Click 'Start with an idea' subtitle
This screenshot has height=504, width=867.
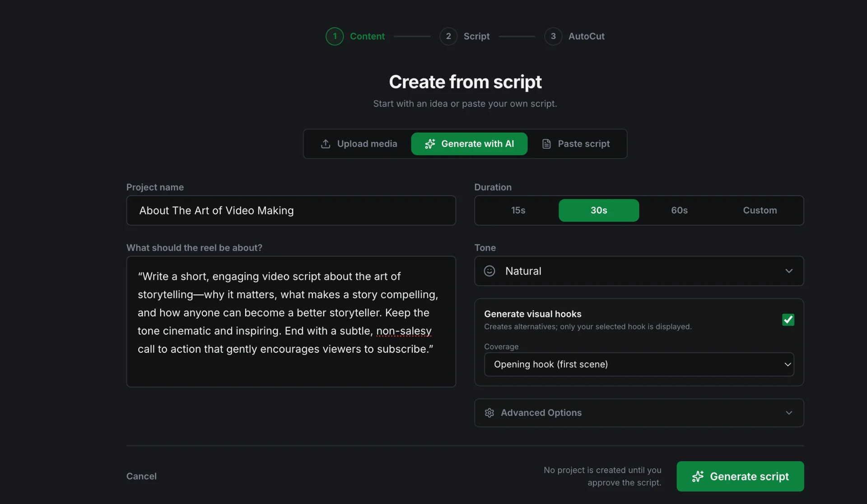click(x=465, y=103)
